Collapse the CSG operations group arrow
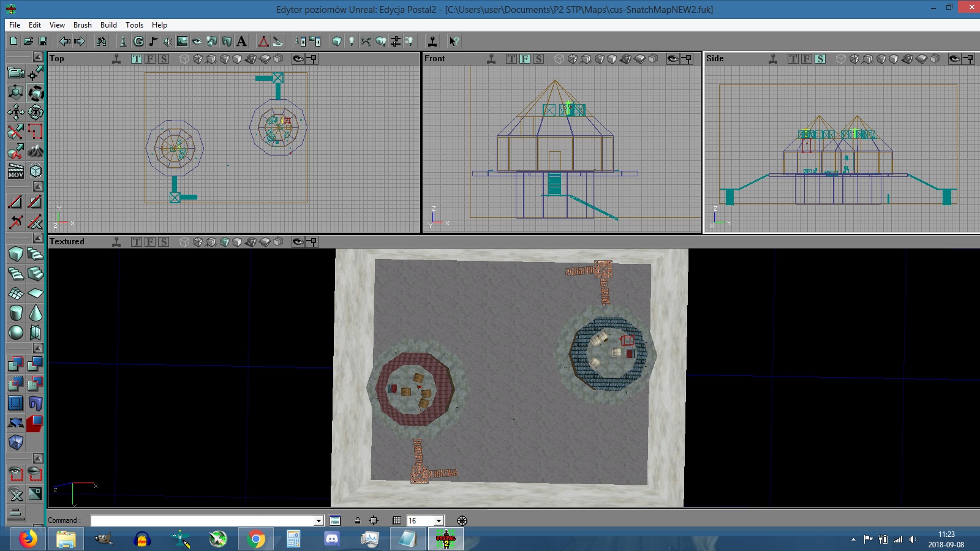This screenshot has height=551, width=980. [x=38, y=348]
